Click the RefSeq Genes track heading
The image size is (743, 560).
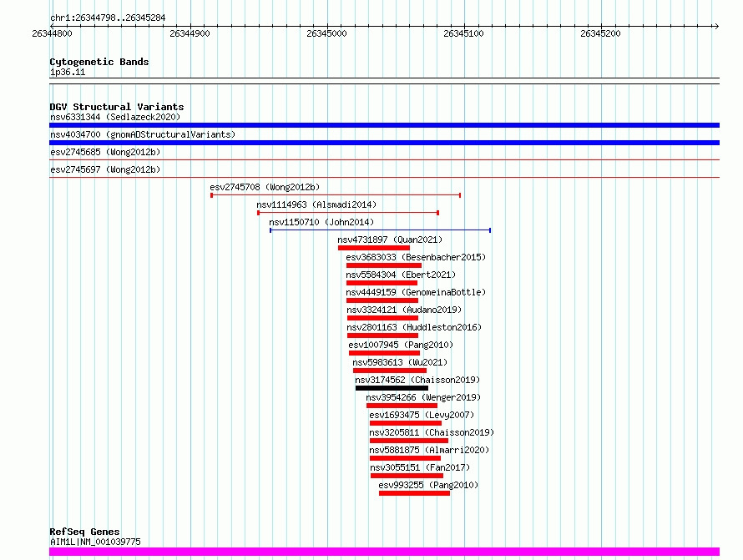pyautogui.click(x=85, y=532)
